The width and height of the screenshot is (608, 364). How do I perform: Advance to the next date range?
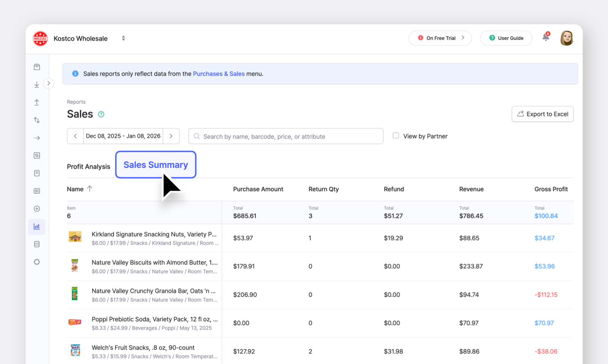pos(171,136)
